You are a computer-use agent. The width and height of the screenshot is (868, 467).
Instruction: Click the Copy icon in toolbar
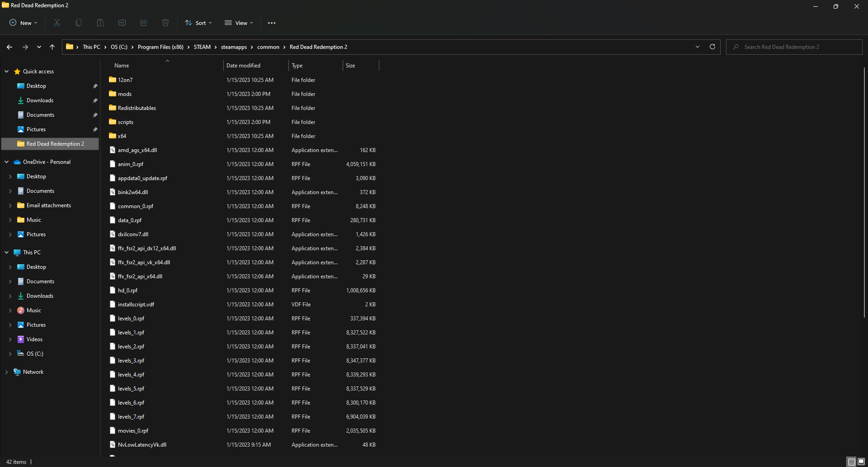pos(79,23)
